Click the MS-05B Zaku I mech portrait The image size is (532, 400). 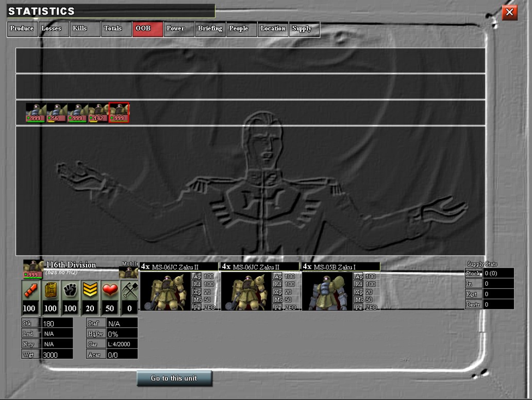pyautogui.click(x=327, y=291)
